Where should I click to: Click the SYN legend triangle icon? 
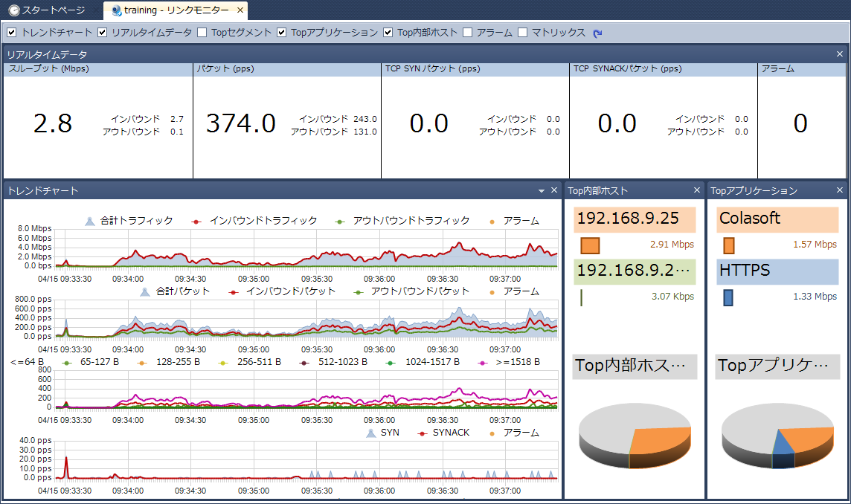pos(370,433)
